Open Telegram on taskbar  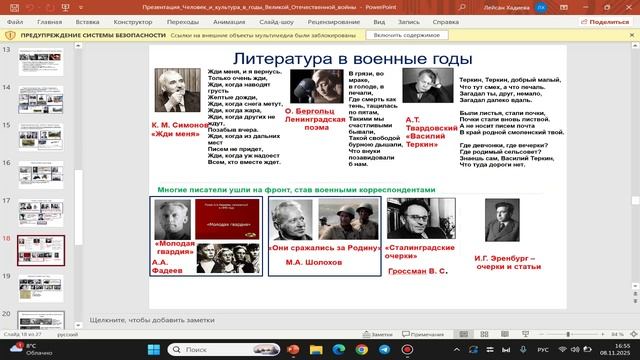[384, 350]
